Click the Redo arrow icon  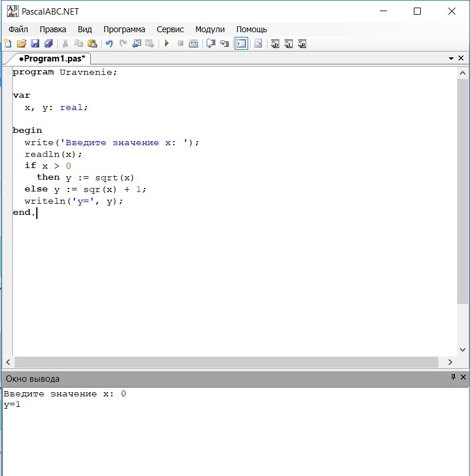click(x=123, y=43)
